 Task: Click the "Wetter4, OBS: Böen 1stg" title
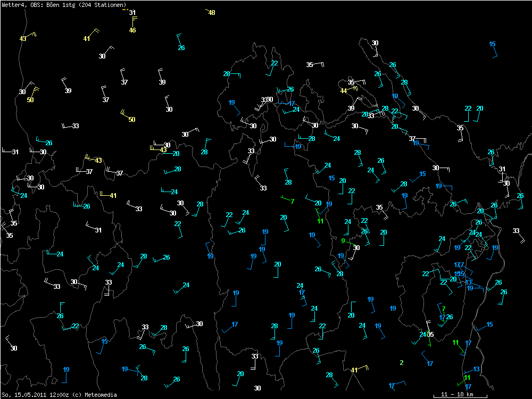pyautogui.click(x=38, y=4)
